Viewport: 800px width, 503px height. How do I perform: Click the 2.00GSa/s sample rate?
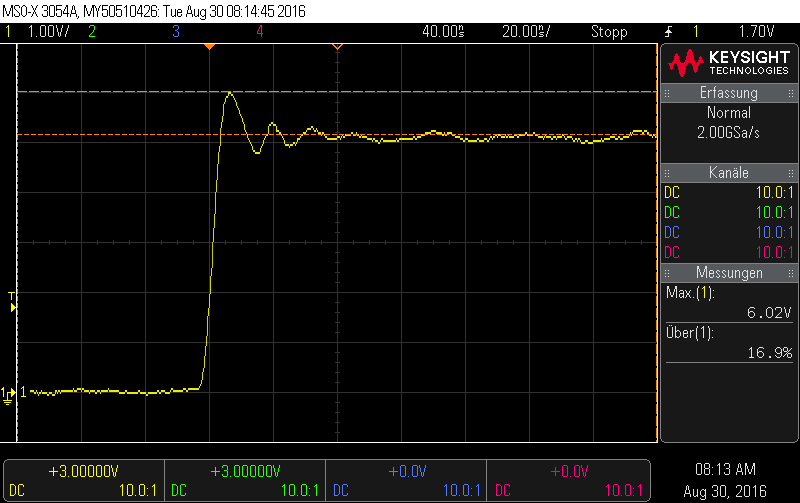(729, 133)
